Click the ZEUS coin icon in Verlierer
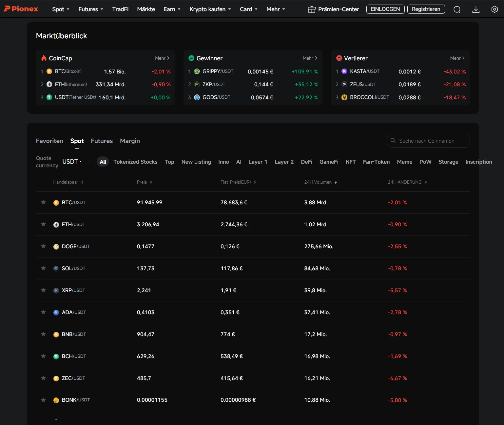Image resolution: width=504 pixels, height=425 pixels. tap(344, 84)
